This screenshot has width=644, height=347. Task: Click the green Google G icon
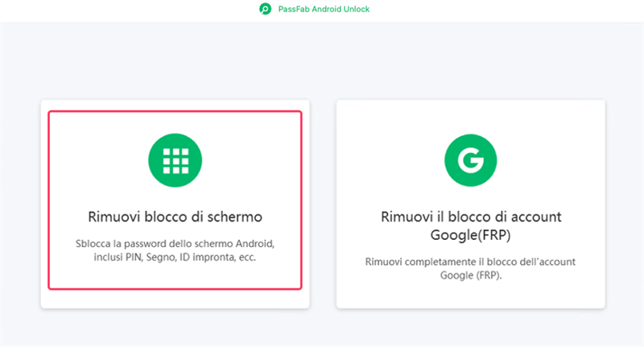tap(470, 162)
